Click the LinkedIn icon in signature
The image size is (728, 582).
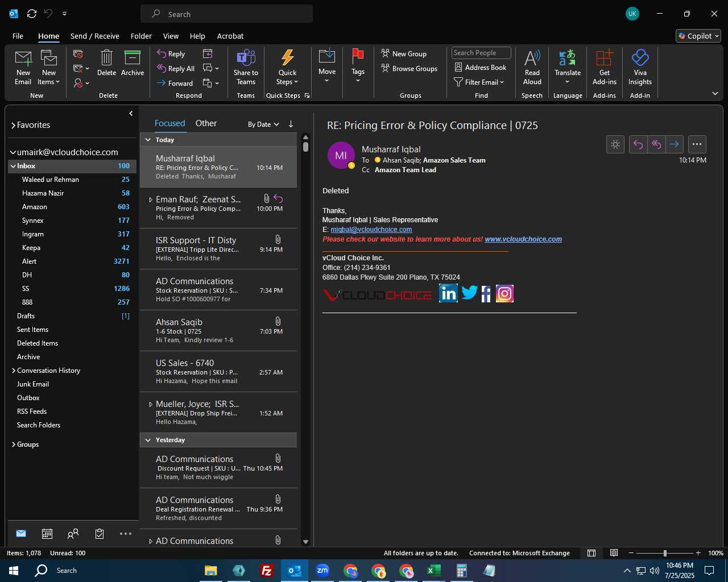(448, 293)
